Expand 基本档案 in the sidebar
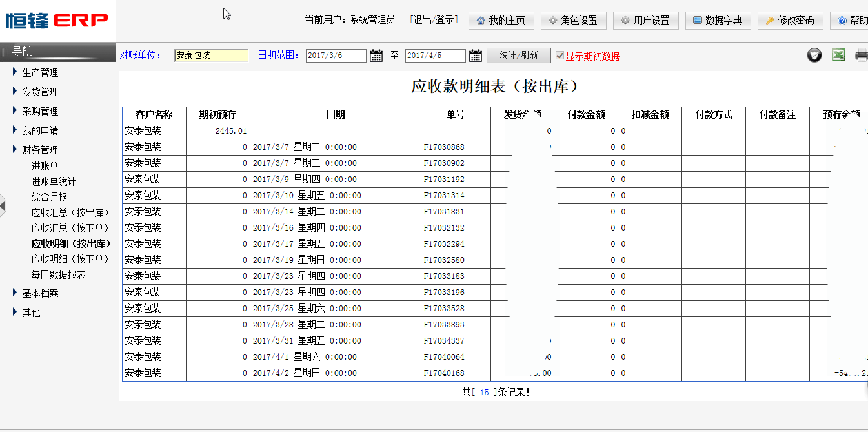 [x=40, y=293]
